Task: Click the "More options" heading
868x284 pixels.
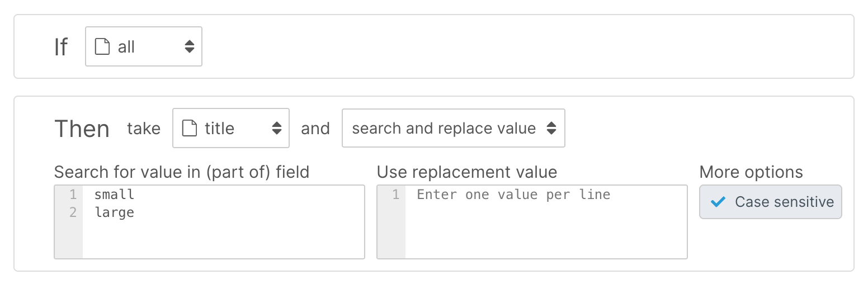Action: click(751, 172)
